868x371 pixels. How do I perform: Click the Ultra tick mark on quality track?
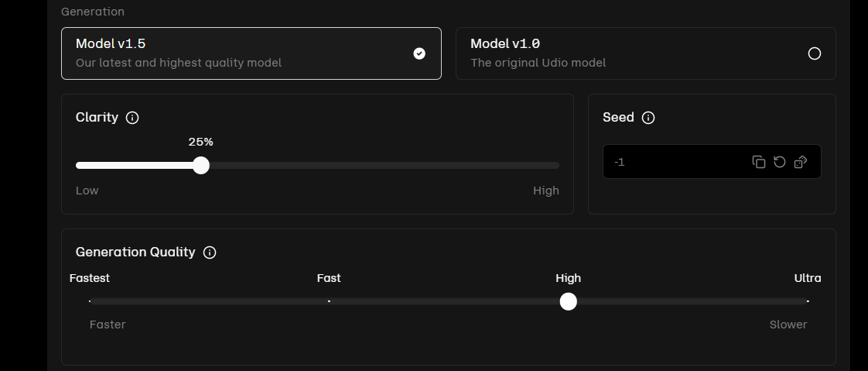808,301
